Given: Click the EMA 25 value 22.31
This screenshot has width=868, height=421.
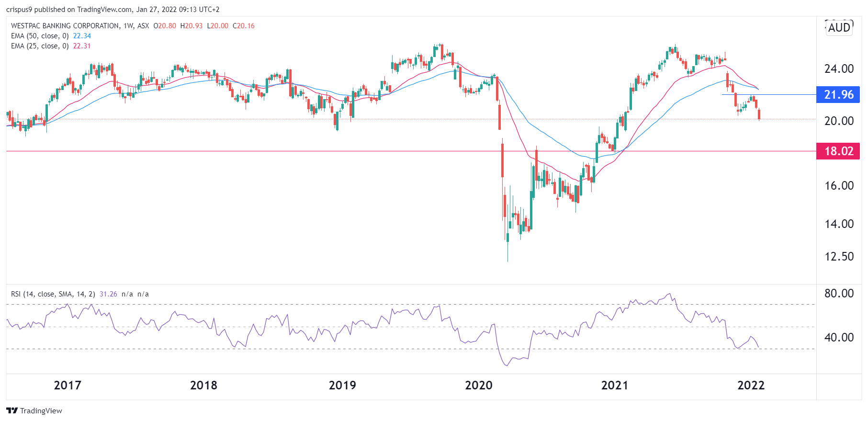Looking at the screenshot, I should 82,46.
